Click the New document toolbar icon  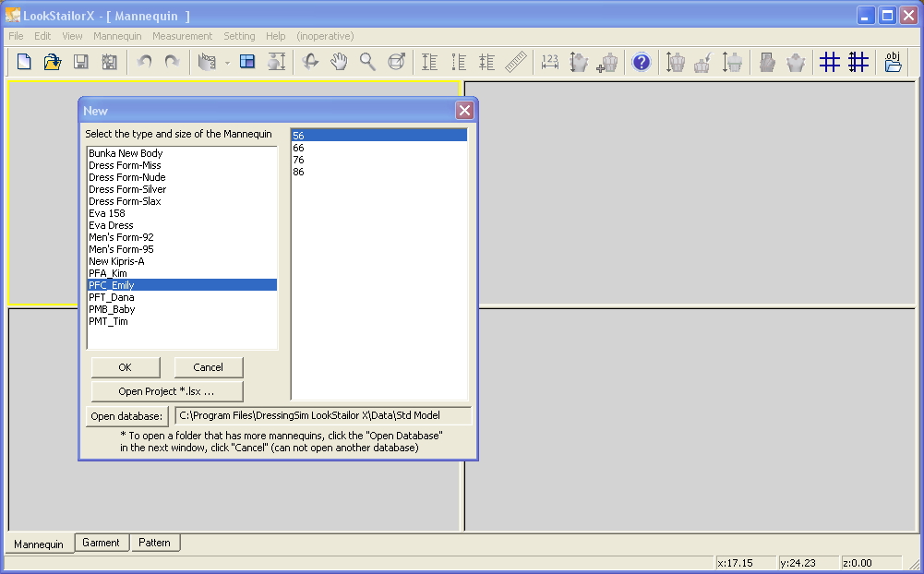[x=24, y=62]
